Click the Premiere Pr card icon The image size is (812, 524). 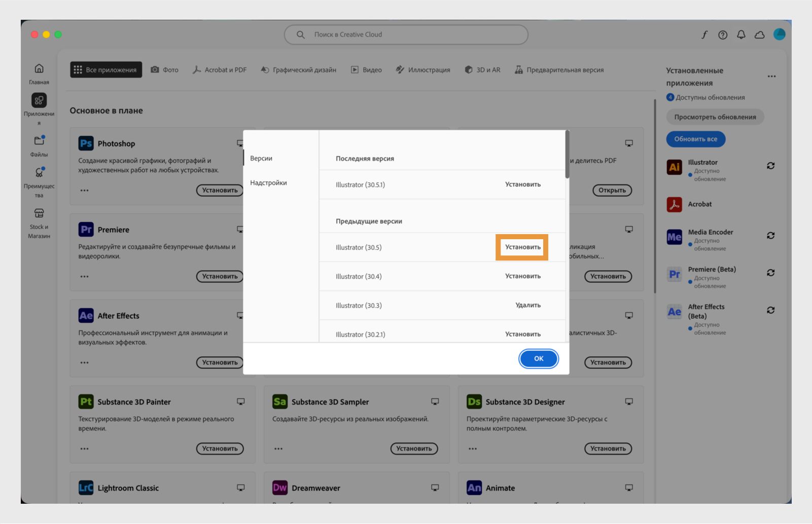coord(86,230)
